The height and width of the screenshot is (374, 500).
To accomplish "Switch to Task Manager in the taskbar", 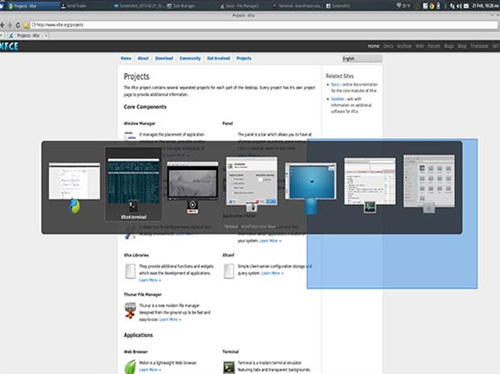I will point(183,6).
